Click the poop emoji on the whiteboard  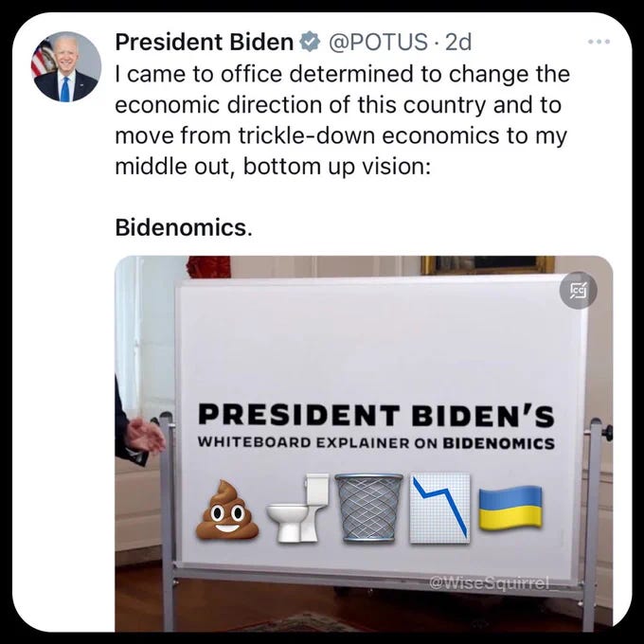tap(226, 510)
